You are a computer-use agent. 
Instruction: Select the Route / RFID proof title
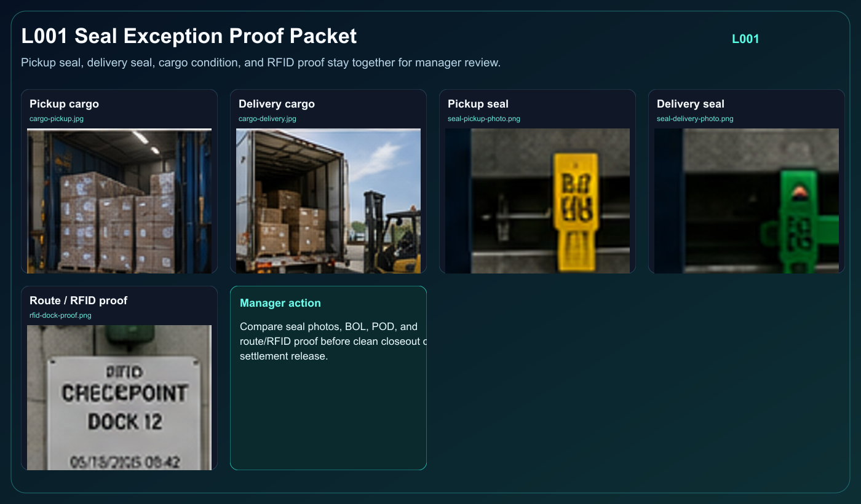pyautogui.click(x=79, y=301)
